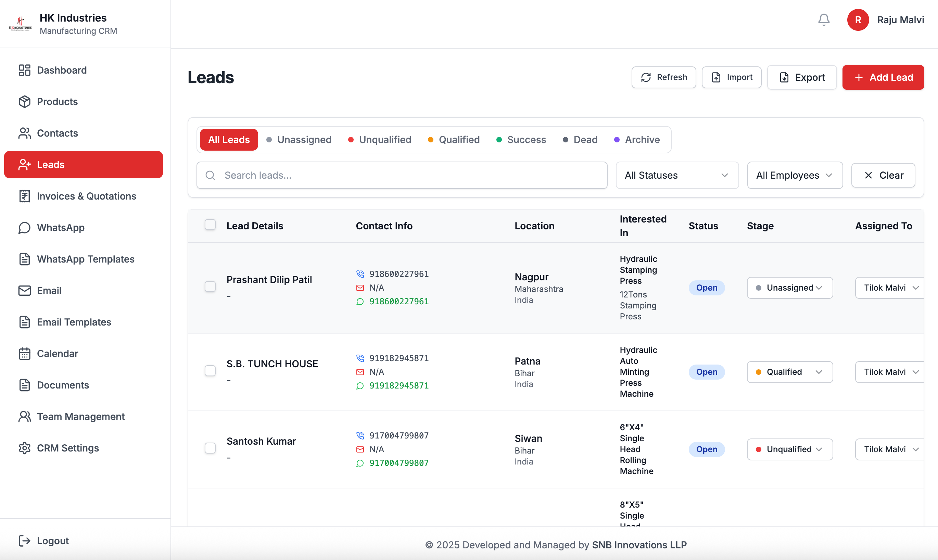Click the phone icon for Prashant Dilip Patil
This screenshot has width=938, height=560.
360,274
